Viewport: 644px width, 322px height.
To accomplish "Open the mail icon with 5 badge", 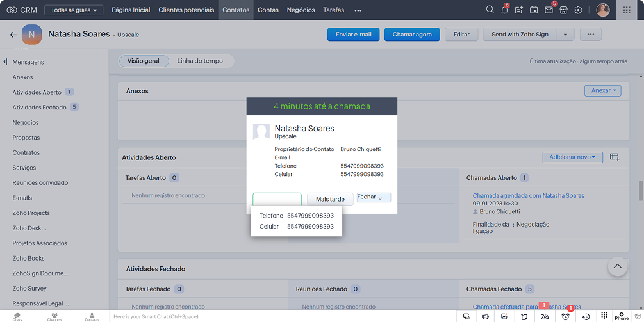I will tap(549, 10).
